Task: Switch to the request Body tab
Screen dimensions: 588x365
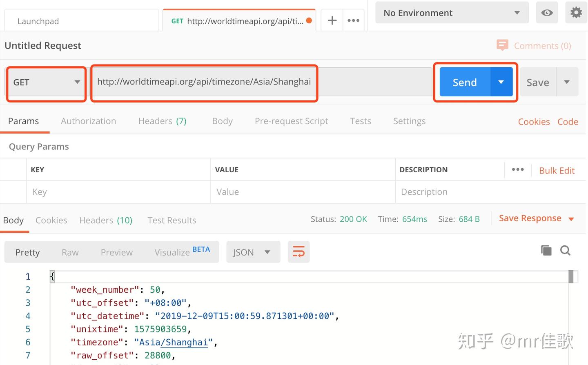Action: pos(222,121)
